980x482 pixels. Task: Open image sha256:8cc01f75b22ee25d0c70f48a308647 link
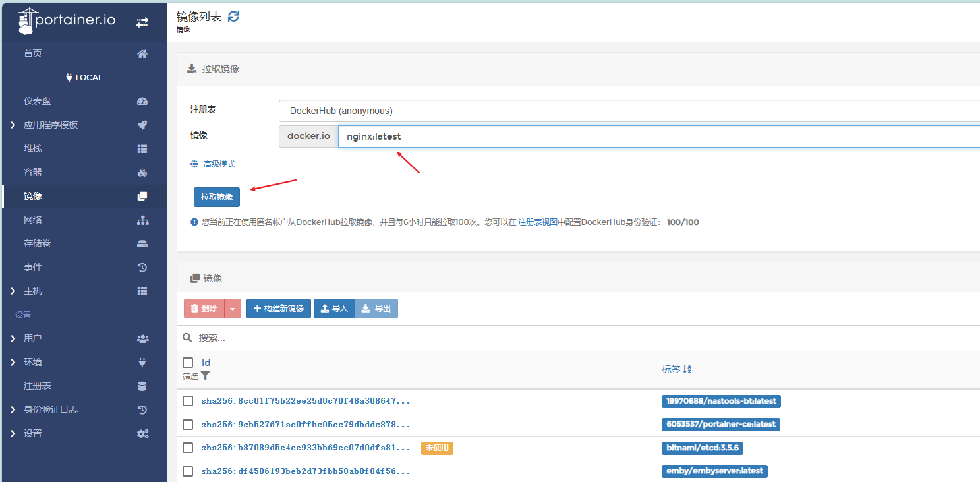(306, 401)
